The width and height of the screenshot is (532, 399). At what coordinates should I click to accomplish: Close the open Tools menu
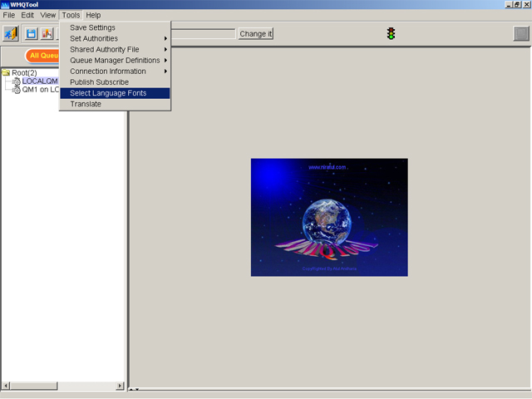tap(71, 15)
